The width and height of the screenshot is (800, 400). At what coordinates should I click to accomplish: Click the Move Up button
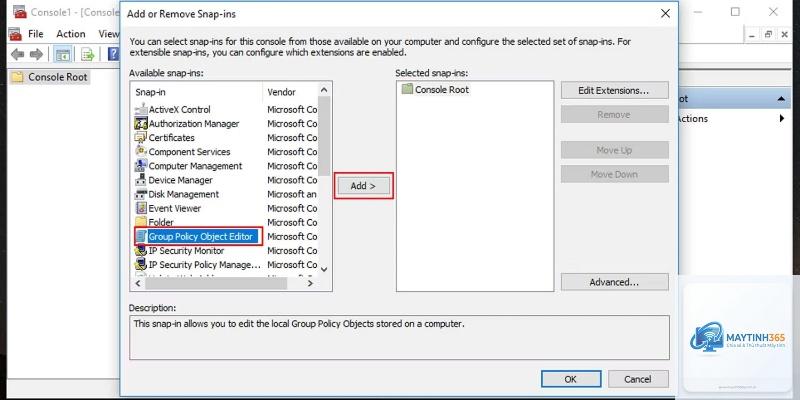tap(614, 150)
